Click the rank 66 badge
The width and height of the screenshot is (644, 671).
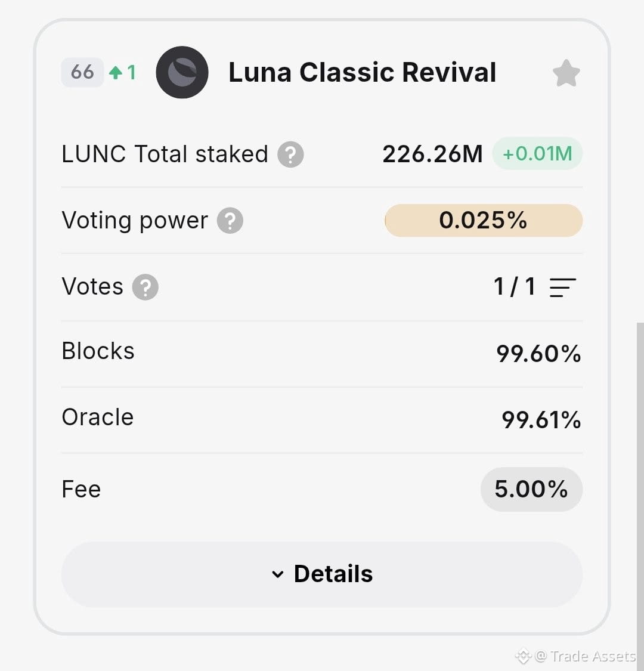point(82,72)
